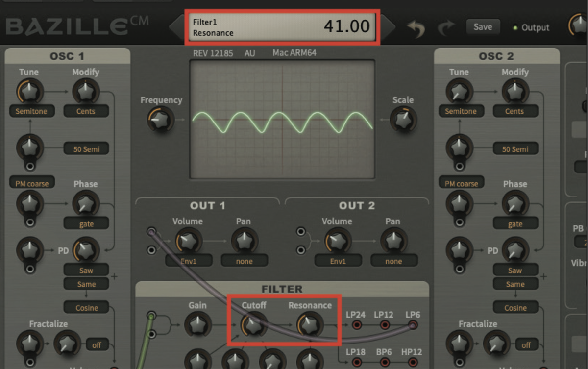Adjust the Filter Cutoff knob
The image size is (588, 369).
(254, 325)
